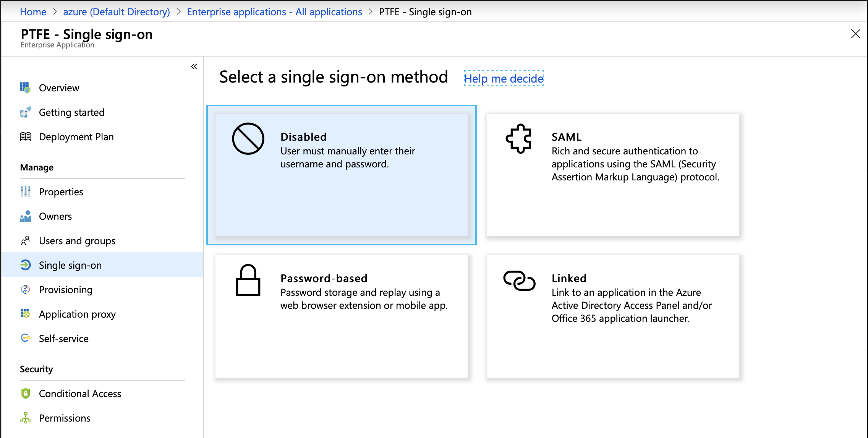Close the PTFE Single sign-on blade
Screen dimensions: 868x438
856,34
